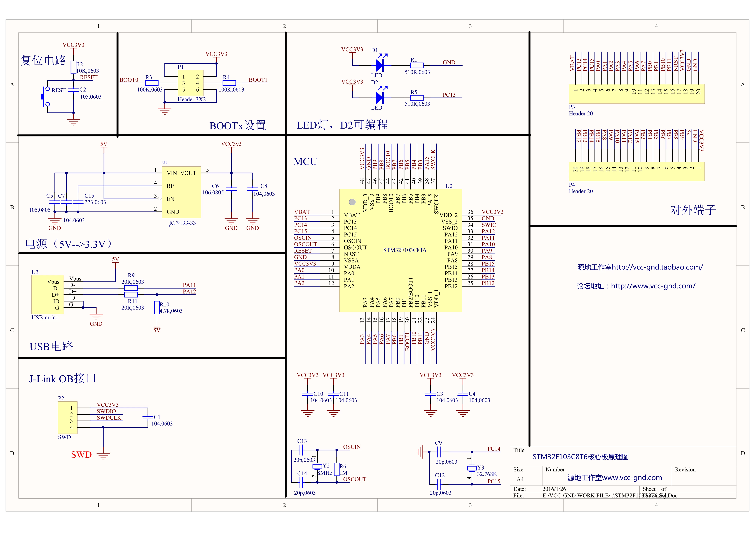The height and width of the screenshot is (535, 756).
Task: Select the P3 Header 20 connector
Action: 636,94
